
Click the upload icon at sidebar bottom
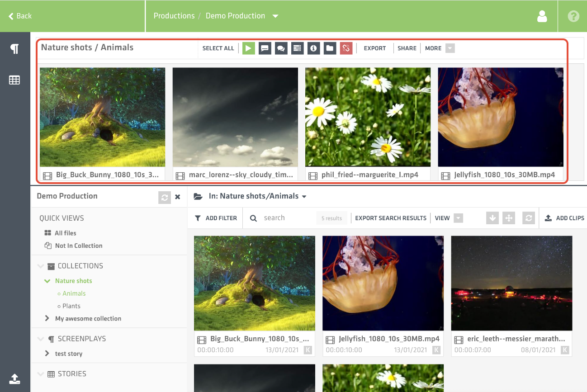[x=14, y=378]
